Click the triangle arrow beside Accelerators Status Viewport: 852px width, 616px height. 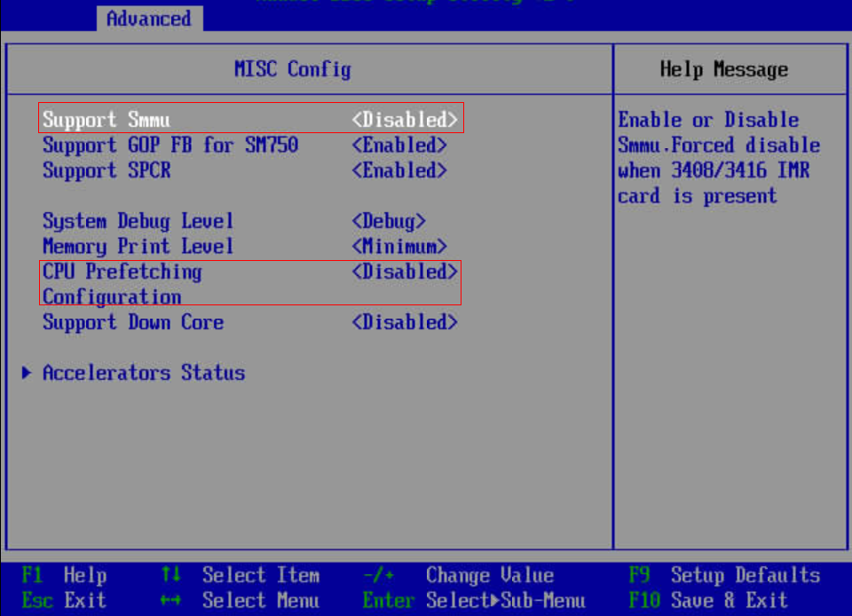28,373
